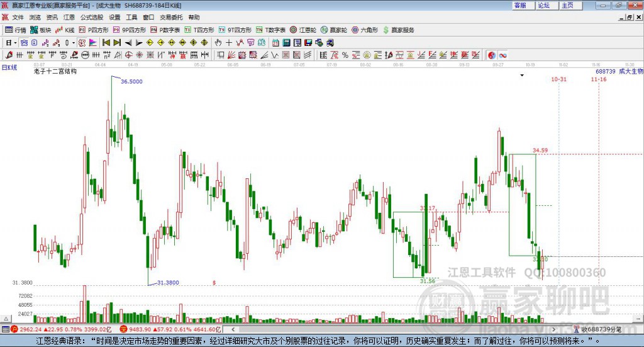Viewport: 644px width, 347px height.
Task: Click the 收688739分笔 status entry
Action: [x=597, y=329]
